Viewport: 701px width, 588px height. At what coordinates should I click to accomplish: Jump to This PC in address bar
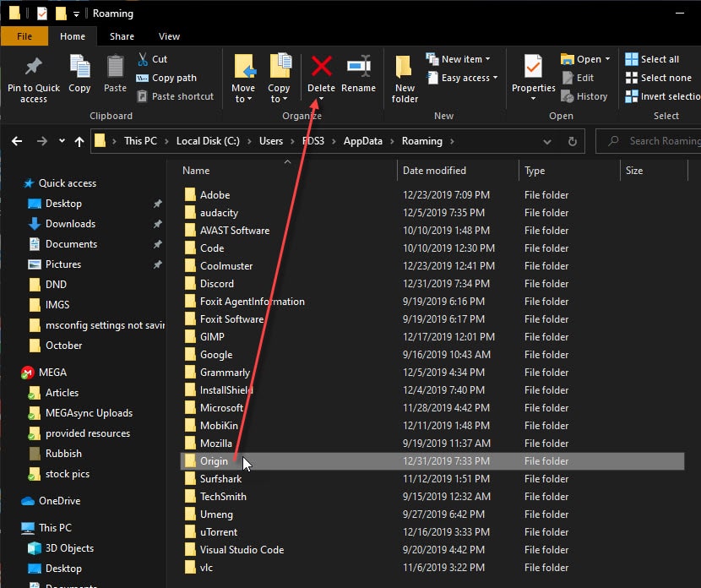coord(140,141)
